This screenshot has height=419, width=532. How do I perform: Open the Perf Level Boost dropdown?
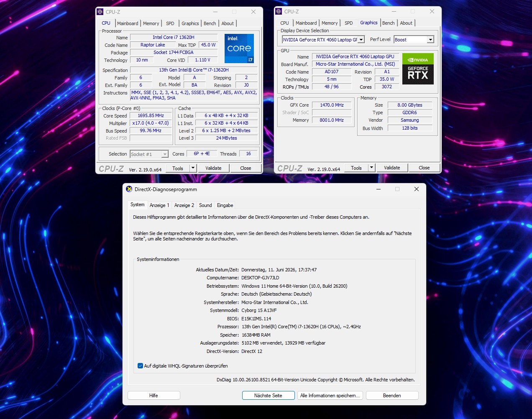[414, 40]
